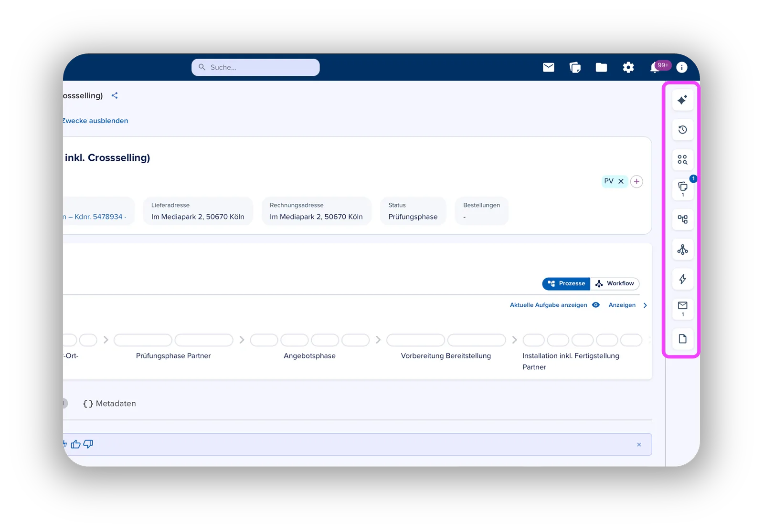Switch to the Workflow view
The width and height of the screenshot is (764, 532).
[x=615, y=283]
